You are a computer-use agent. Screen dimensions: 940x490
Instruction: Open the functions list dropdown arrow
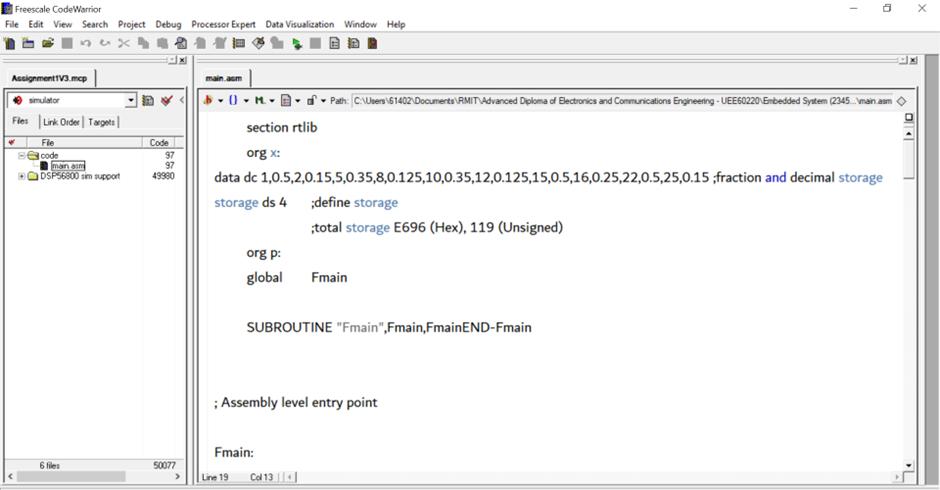[246, 101]
